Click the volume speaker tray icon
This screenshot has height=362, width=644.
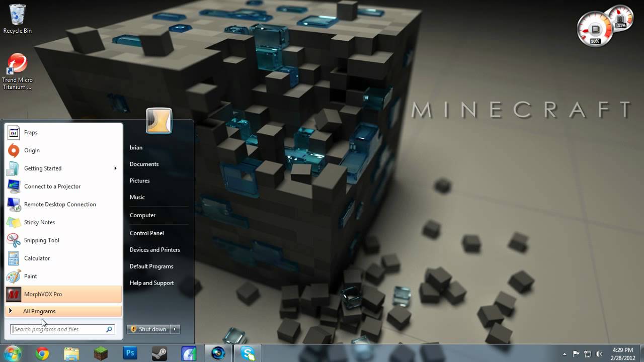point(599,354)
